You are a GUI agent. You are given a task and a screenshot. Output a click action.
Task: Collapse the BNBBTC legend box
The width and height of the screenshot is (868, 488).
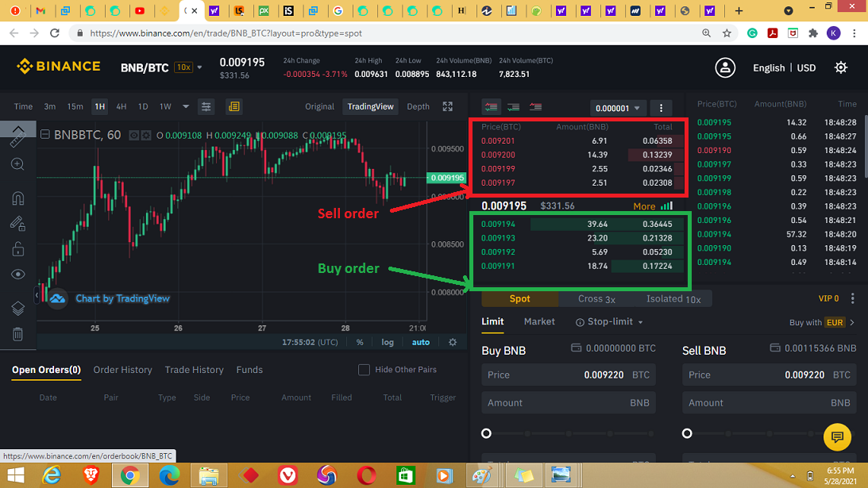[45, 134]
